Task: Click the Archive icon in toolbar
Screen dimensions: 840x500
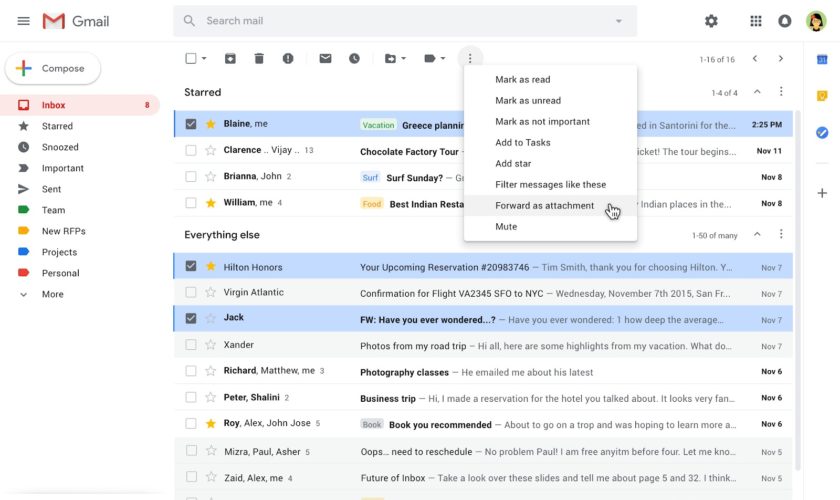Action: point(230,59)
